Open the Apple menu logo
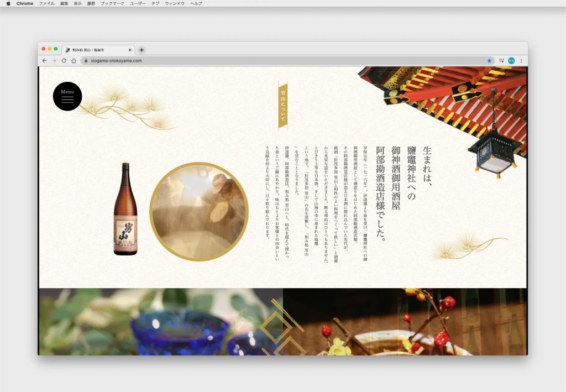This screenshot has height=392, width=566. 8,3
